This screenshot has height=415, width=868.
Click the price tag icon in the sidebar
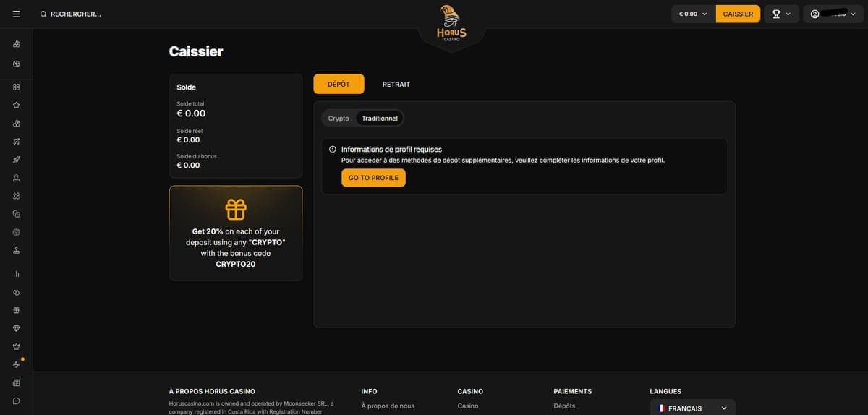[x=16, y=292]
